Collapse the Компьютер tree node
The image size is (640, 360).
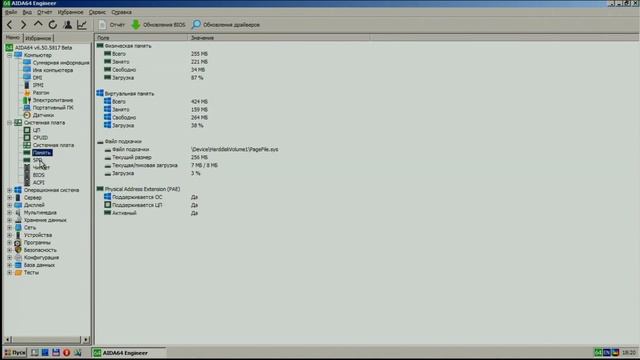9,55
